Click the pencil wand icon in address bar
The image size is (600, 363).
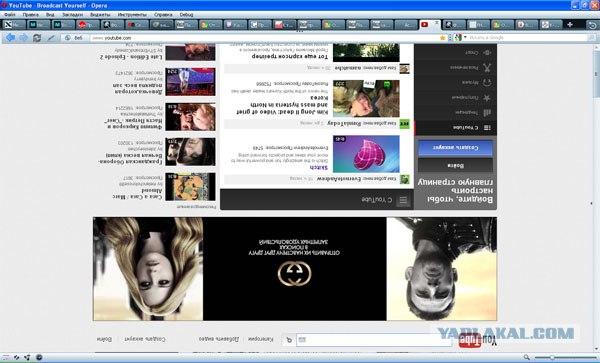click(51, 38)
